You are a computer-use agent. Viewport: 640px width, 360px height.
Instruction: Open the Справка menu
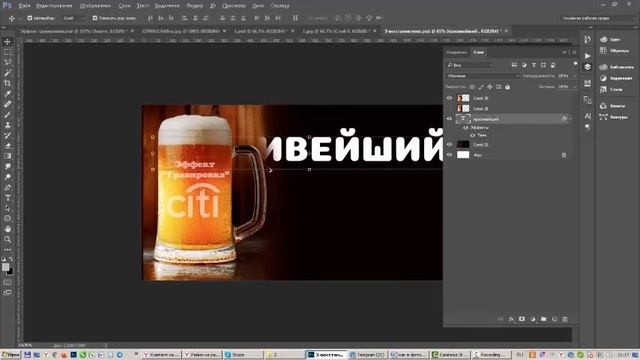click(280, 6)
